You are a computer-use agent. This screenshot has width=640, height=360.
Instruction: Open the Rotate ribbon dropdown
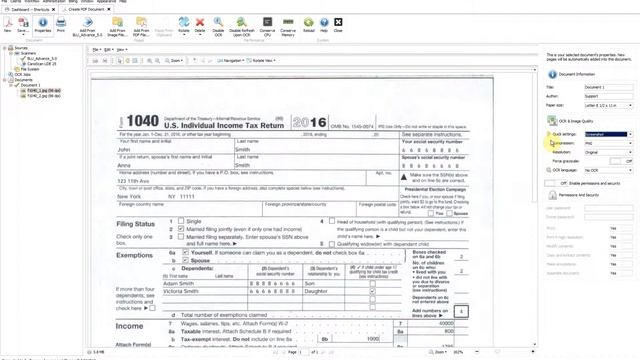click(184, 26)
